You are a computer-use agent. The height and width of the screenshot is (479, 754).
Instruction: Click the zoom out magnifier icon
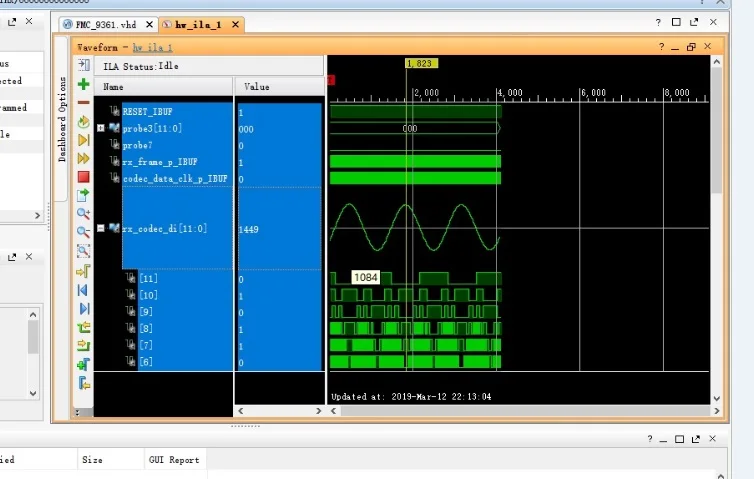(84, 232)
